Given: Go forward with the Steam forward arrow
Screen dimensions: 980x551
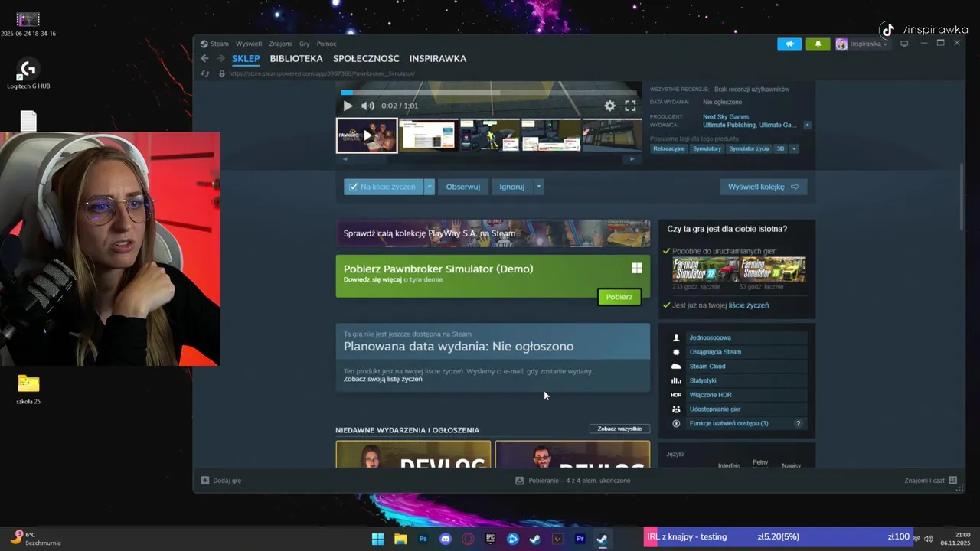Looking at the screenshot, I should (x=220, y=58).
